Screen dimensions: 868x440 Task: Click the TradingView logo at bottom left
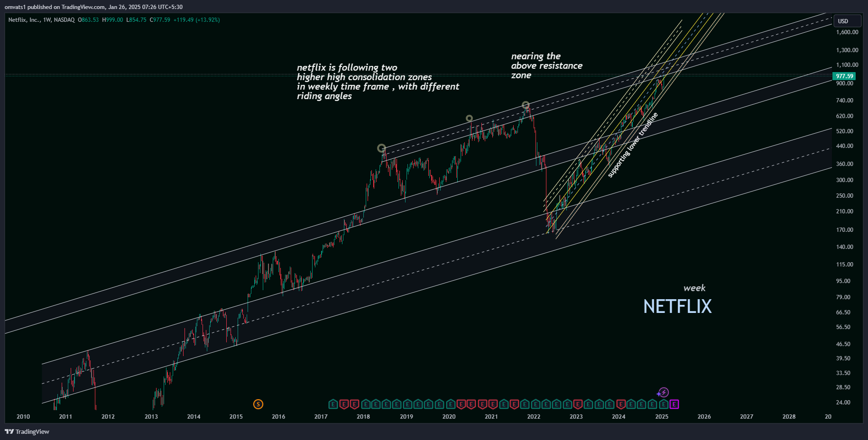pyautogui.click(x=27, y=431)
